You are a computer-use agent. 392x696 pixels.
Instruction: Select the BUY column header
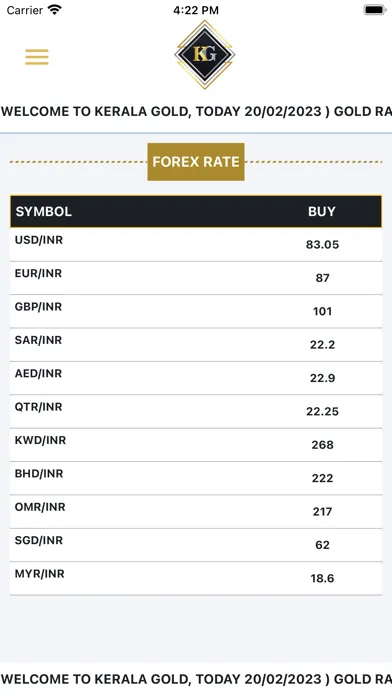point(322,211)
